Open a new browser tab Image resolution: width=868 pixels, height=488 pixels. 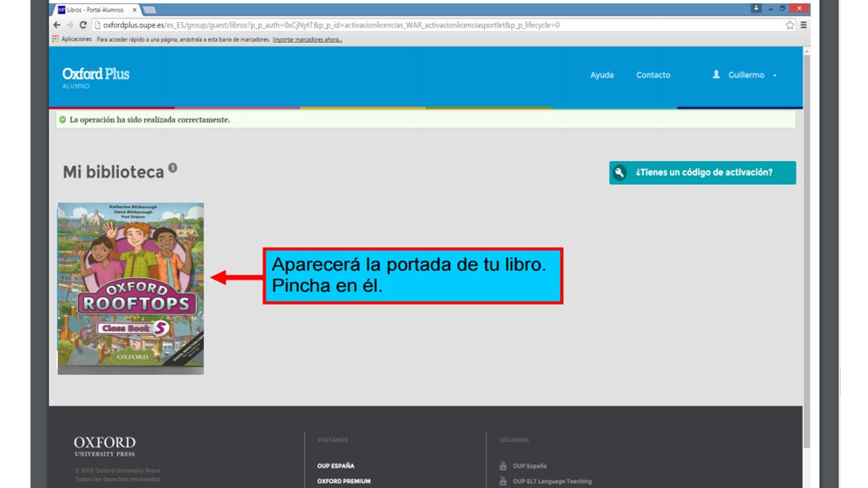149,9
